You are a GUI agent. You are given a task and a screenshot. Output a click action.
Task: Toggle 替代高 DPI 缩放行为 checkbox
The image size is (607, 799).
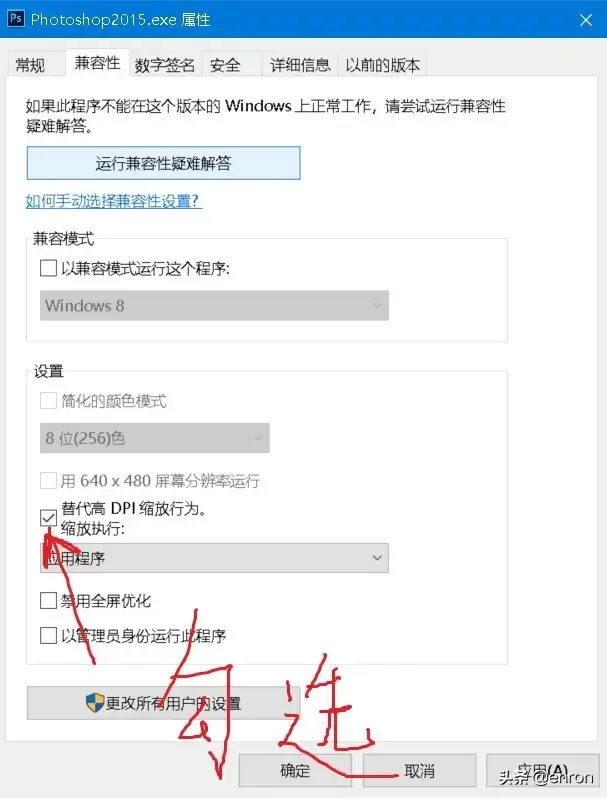48,517
